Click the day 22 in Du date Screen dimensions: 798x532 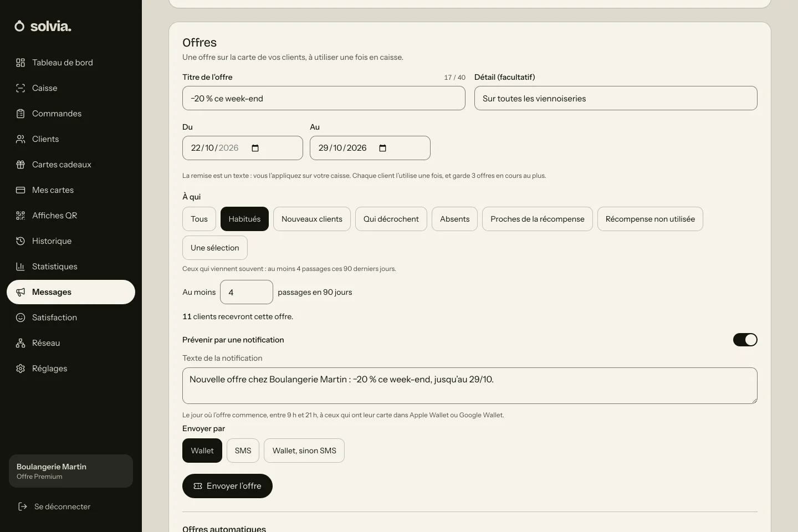tap(196, 148)
